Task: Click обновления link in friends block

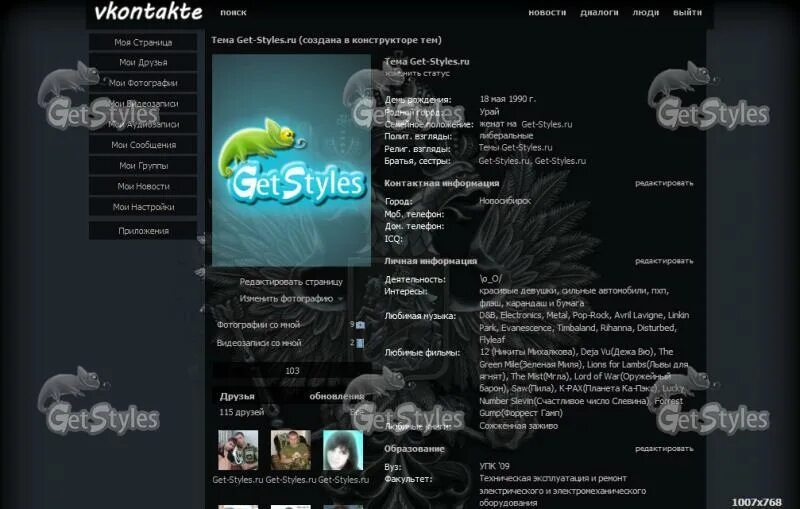Action: tap(336, 396)
